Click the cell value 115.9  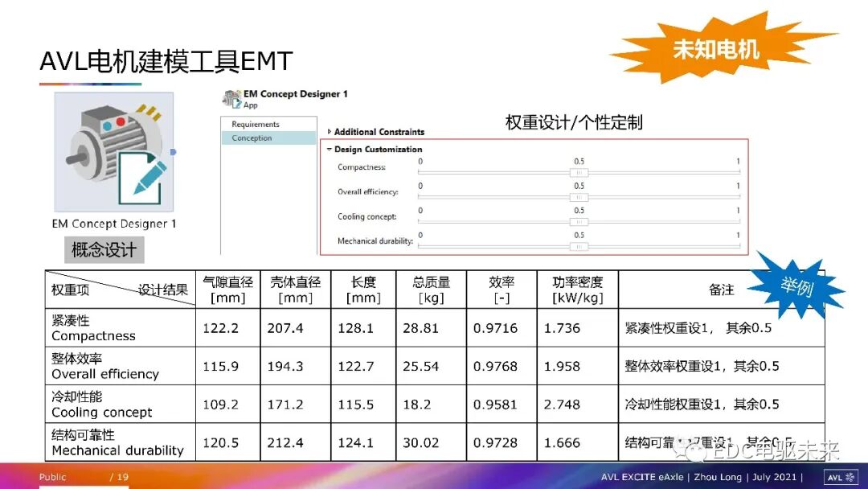tap(220, 366)
